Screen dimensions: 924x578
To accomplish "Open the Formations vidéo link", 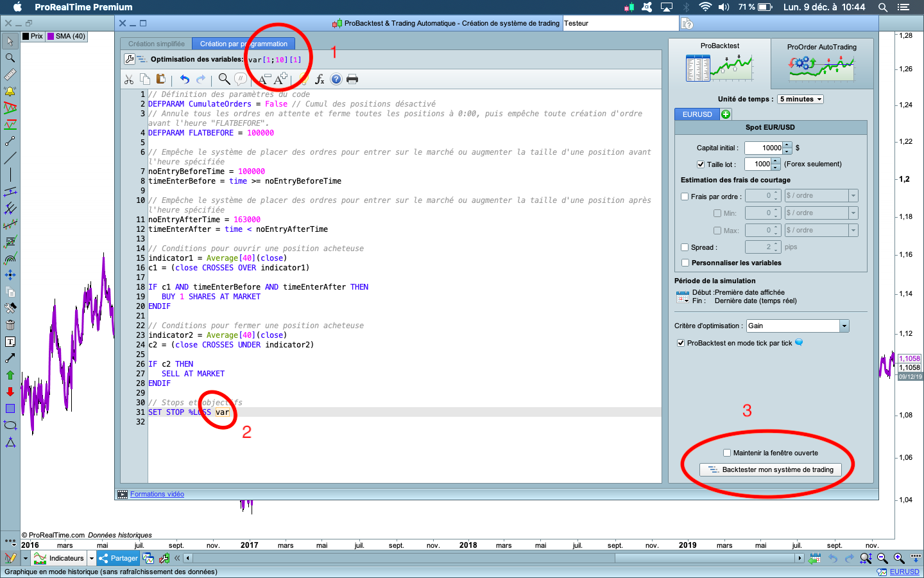I will click(157, 495).
